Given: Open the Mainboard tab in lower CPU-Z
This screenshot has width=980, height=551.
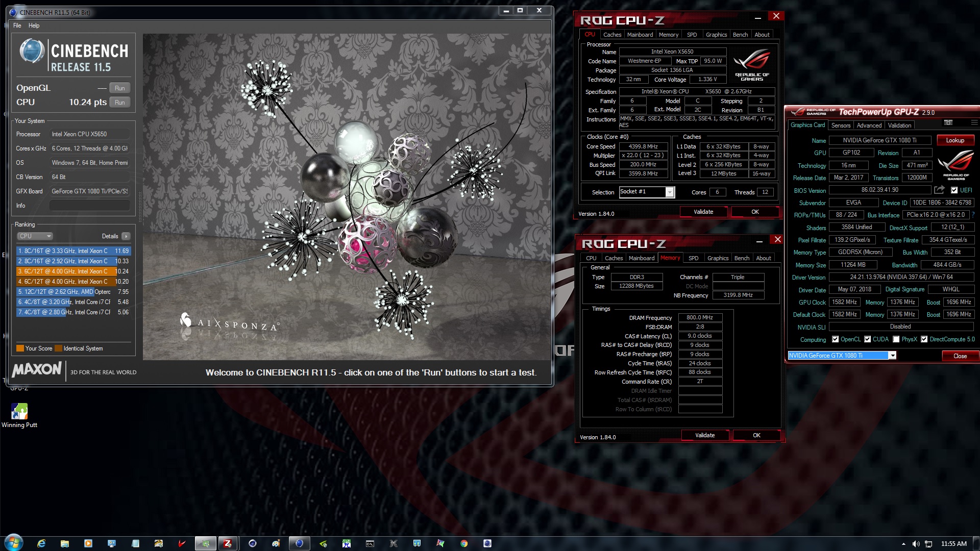Looking at the screenshot, I should (641, 258).
